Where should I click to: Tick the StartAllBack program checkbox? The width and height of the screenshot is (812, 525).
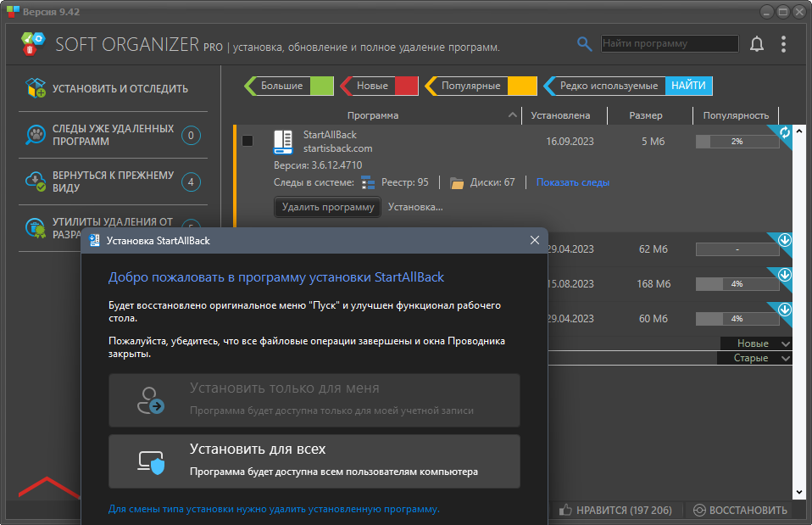tap(247, 141)
